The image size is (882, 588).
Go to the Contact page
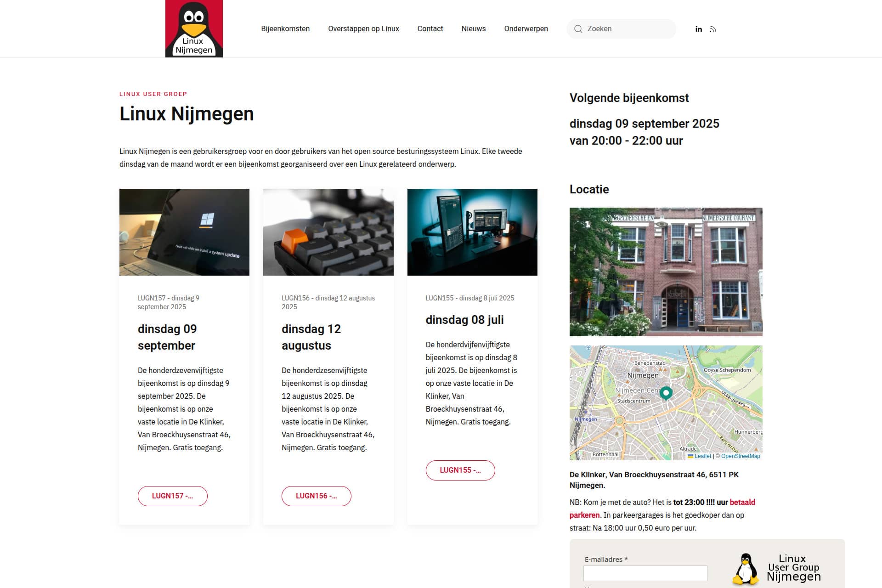tap(430, 28)
